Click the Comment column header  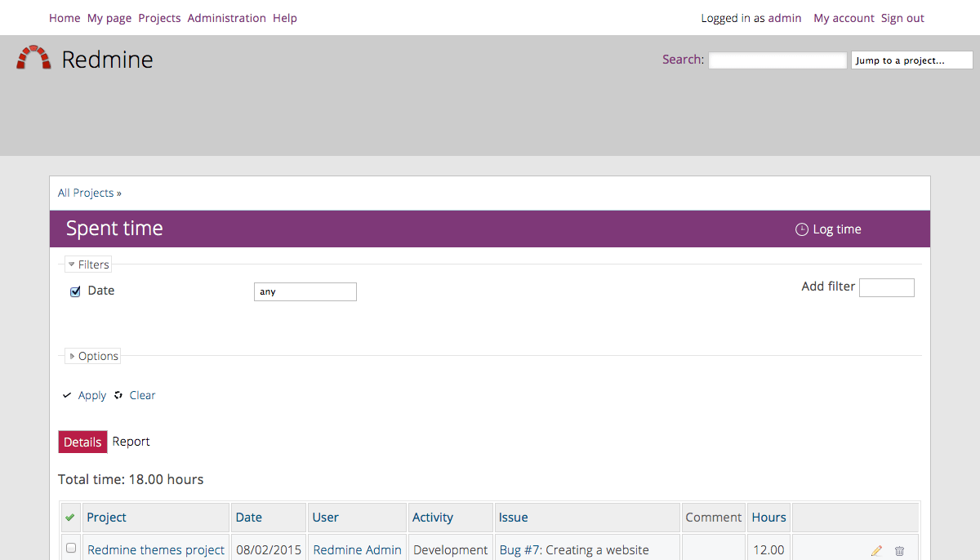(x=714, y=518)
